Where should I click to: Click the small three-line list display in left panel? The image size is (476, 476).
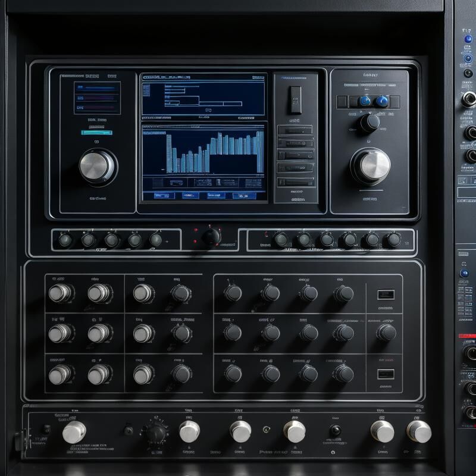point(97,98)
